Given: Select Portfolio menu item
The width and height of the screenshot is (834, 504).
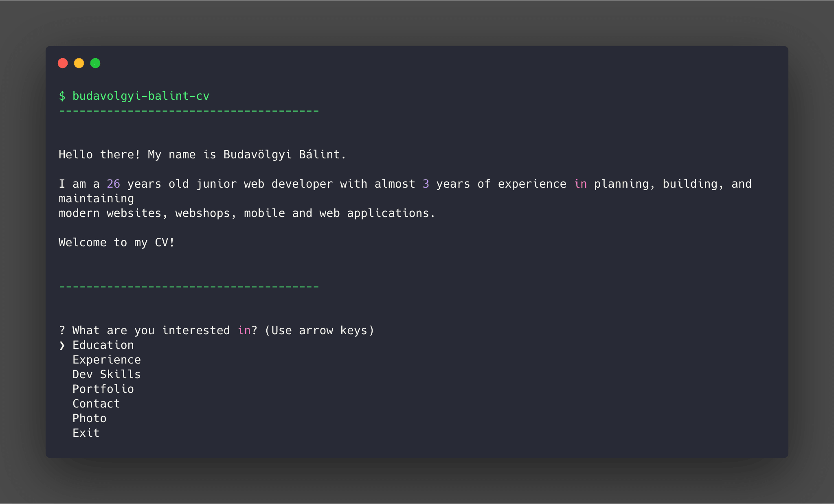Looking at the screenshot, I should click(x=103, y=388).
